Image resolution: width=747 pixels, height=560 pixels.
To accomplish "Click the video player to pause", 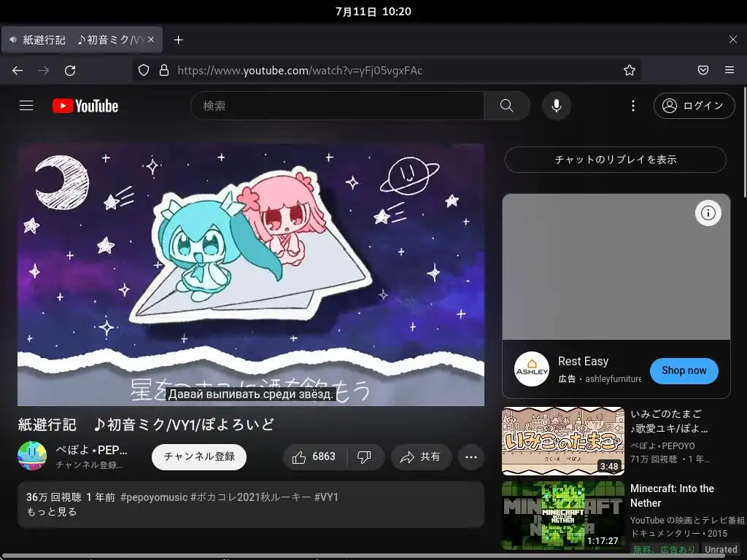I will point(251,275).
